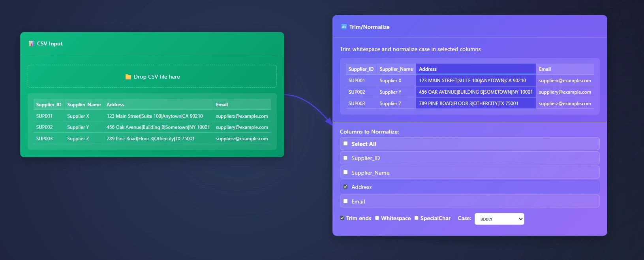Click the Trim/Normalize node title
The image size is (644, 260).
coord(369,27)
